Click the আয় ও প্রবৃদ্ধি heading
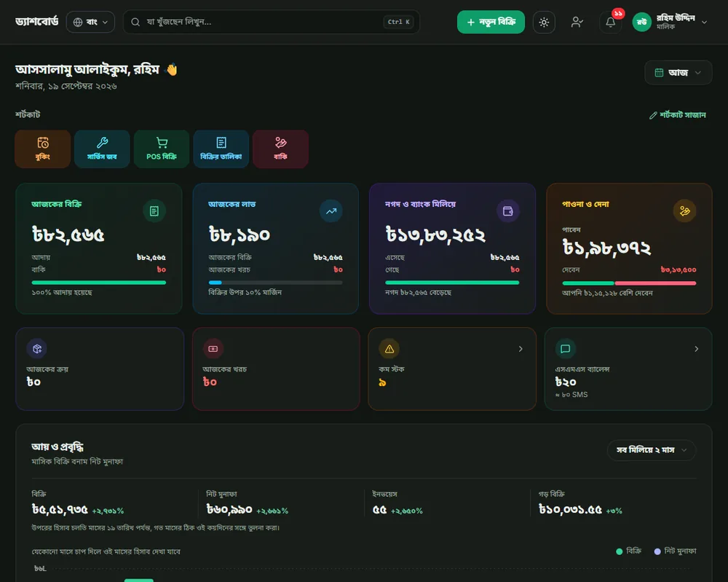The image size is (728, 582). (58, 447)
